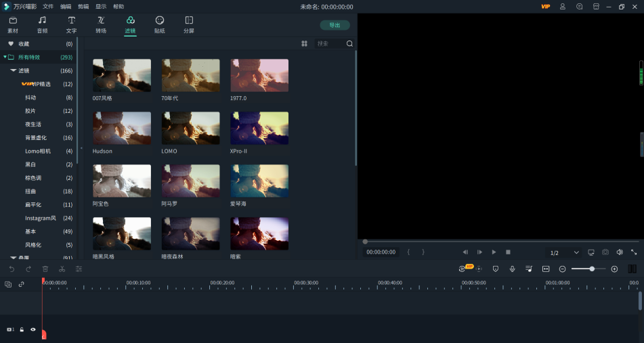Open the 贴纸 stickers tab
Viewport: 644px width, 343px height.
coord(160,24)
